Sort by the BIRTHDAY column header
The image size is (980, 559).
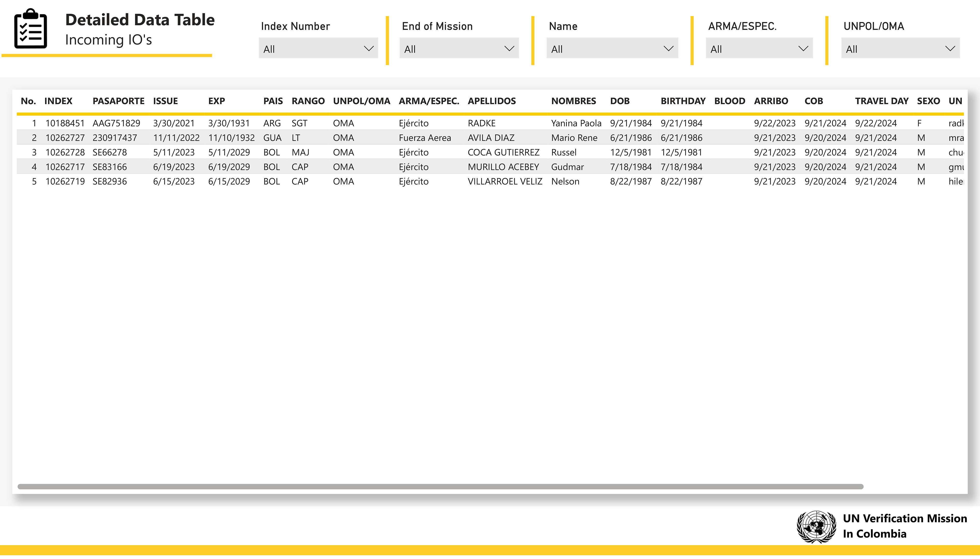[x=683, y=101]
